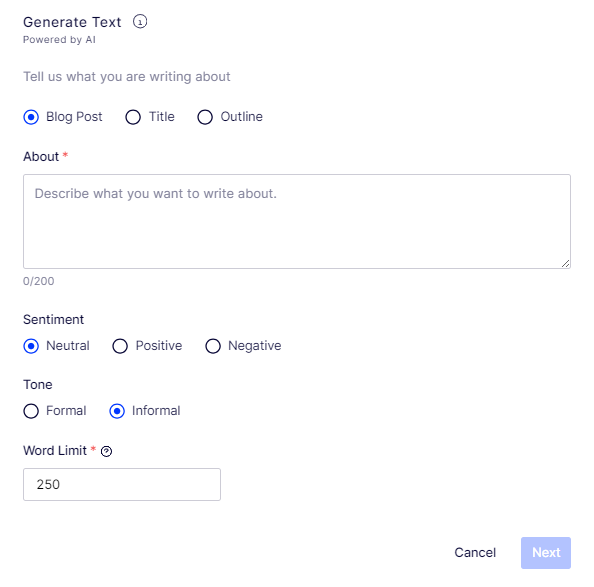Viewport: 594px width, 587px height.
Task: Set sentiment to Negative
Action: 213,346
